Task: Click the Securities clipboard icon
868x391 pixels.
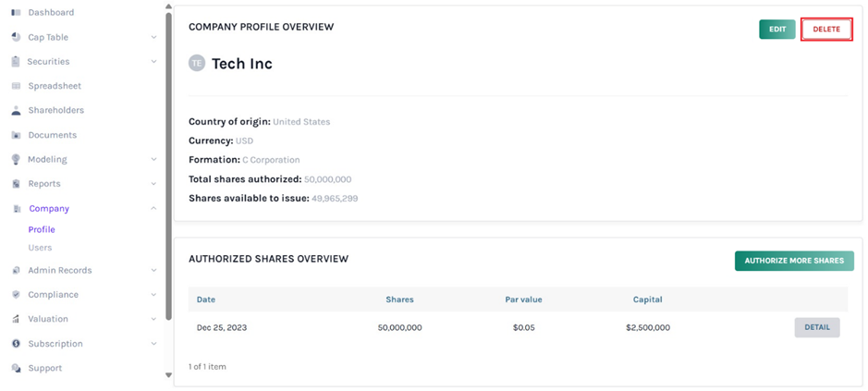Action: point(16,62)
